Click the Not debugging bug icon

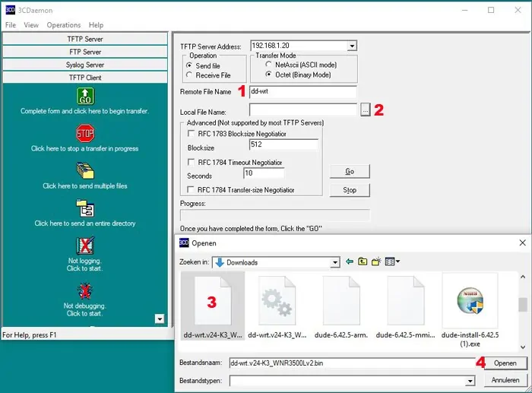coord(85,290)
